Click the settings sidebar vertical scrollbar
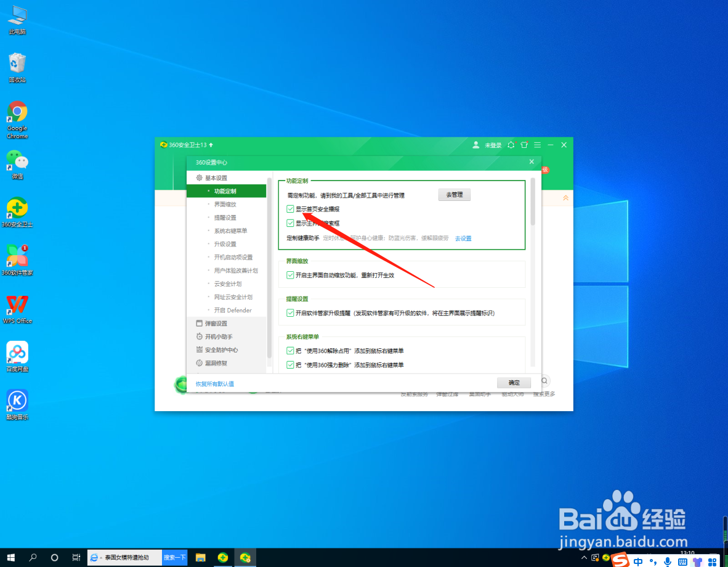This screenshot has height=567, width=728. click(269, 267)
